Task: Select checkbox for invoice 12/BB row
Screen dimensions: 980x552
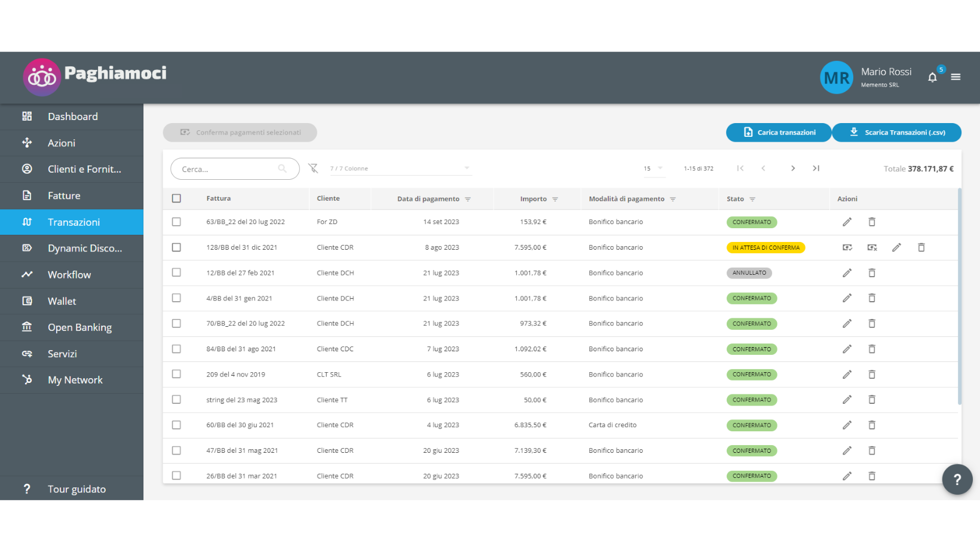Action: 176,272
